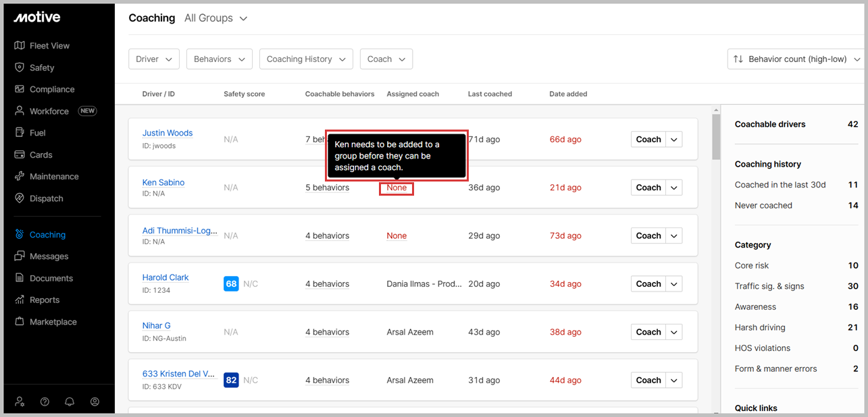Expand Coach arrow for Justin Woods
Viewport: 868px width, 417px height.
click(674, 139)
